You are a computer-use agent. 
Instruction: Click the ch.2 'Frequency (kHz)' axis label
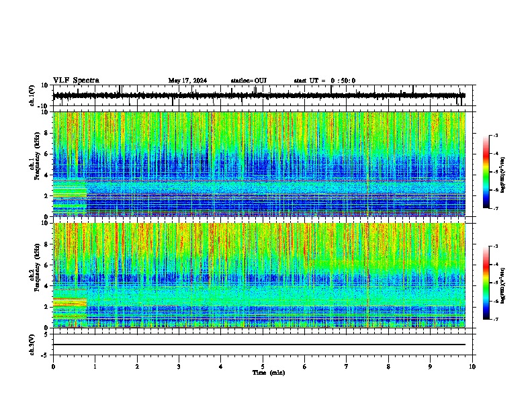pyautogui.click(x=38, y=267)
